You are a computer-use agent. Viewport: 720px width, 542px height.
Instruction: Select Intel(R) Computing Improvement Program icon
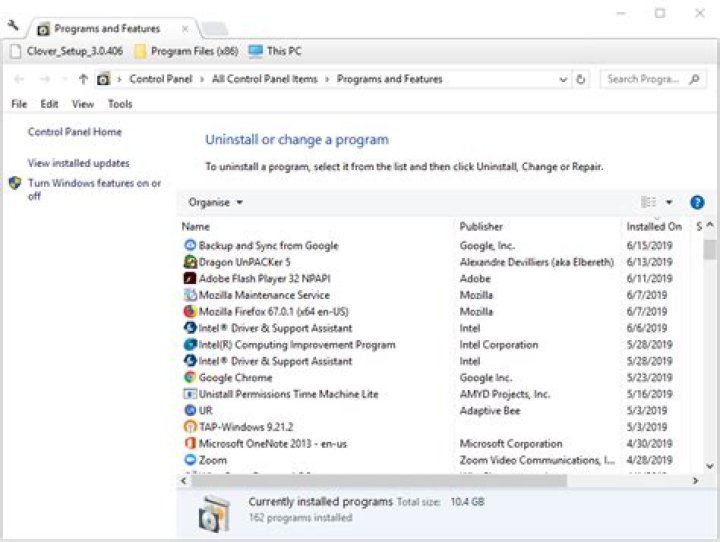click(190, 344)
